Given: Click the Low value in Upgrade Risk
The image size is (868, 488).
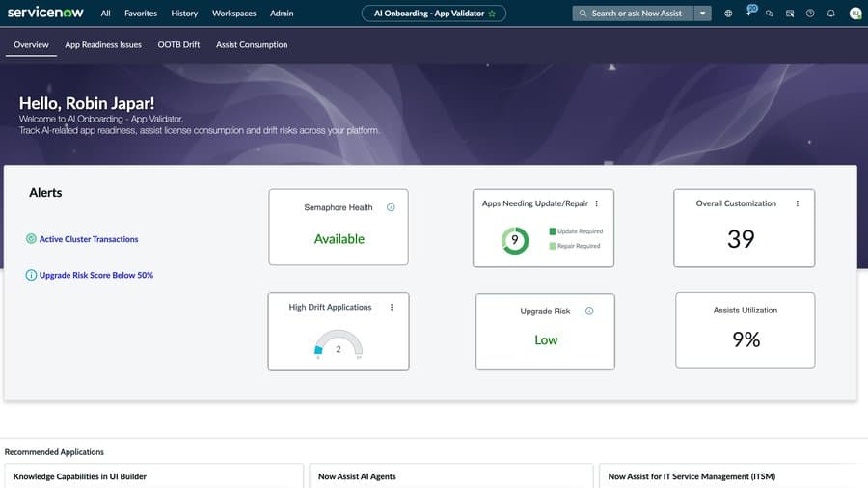Looking at the screenshot, I should coord(546,340).
